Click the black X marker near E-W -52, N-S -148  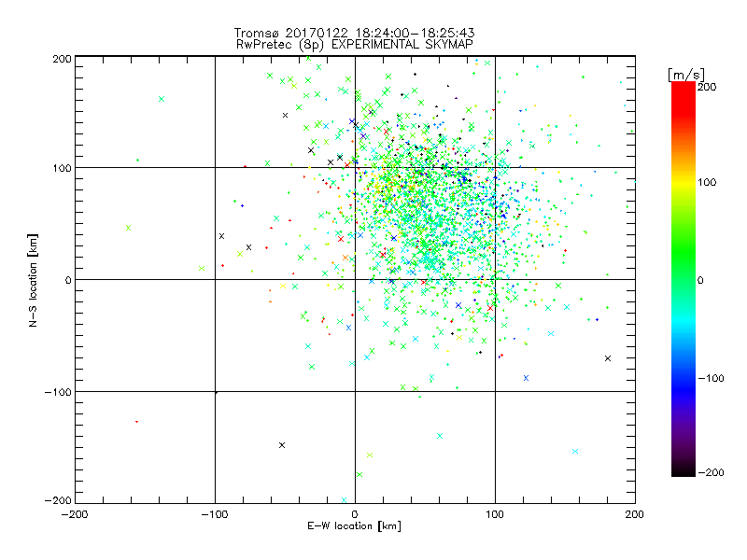tap(282, 445)
